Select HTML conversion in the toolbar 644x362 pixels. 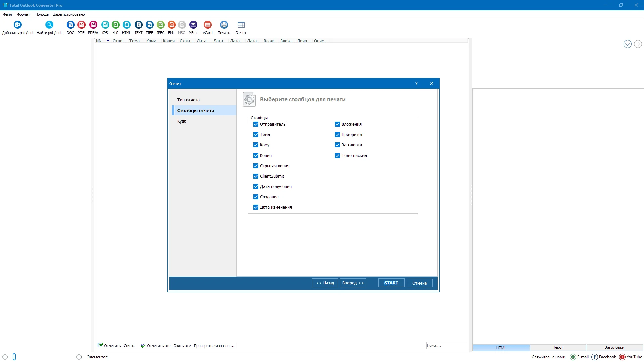(x=126, y=25)
